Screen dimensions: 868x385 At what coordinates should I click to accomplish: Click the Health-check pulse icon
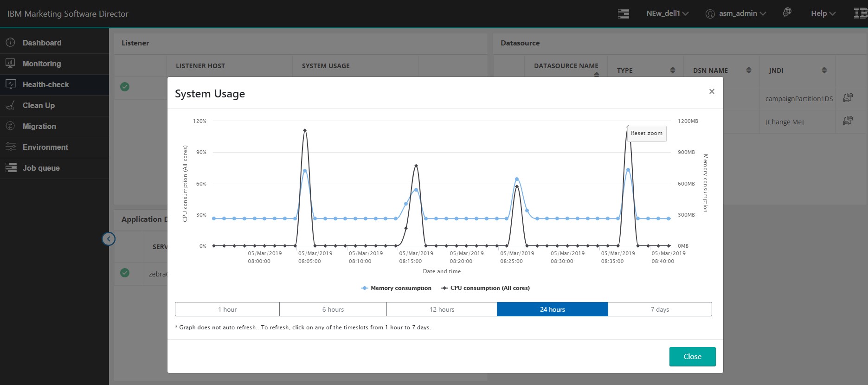10,84
